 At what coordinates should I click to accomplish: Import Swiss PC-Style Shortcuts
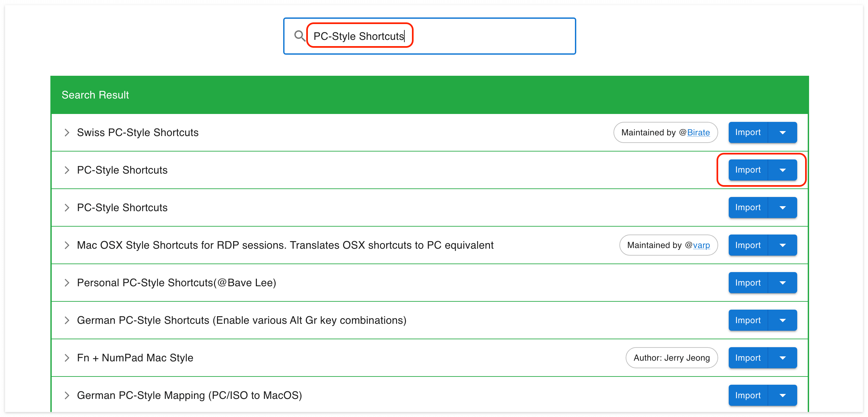748,132
